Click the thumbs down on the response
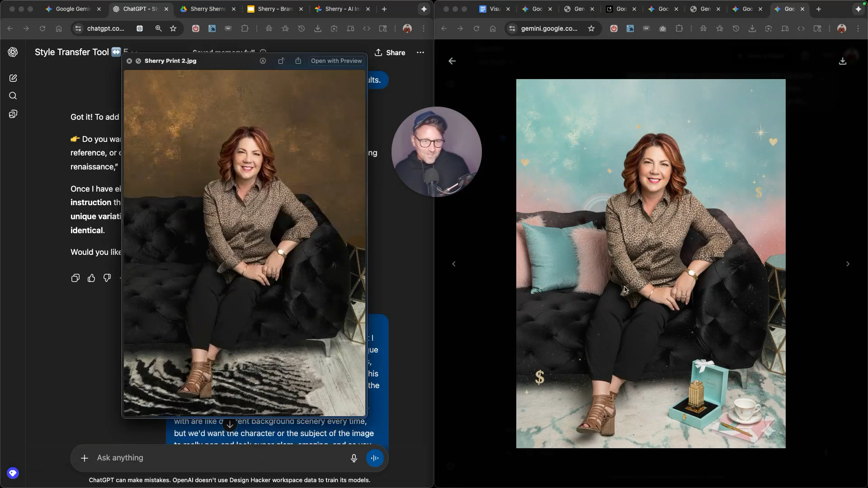Viewport: 868px width, 488px height. [107, 278]
